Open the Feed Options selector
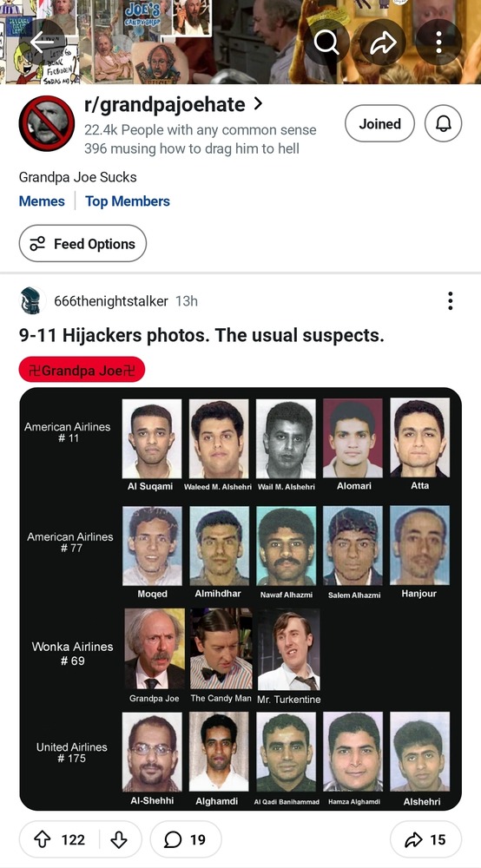Screen dimensions: 481x868 click(82, 244)
